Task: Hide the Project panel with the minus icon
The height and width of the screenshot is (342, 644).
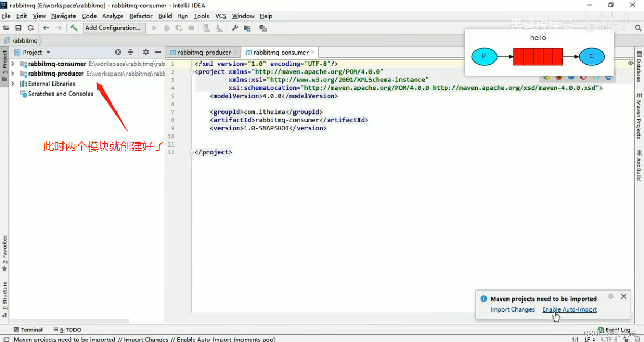Action: tap(158, 53)
